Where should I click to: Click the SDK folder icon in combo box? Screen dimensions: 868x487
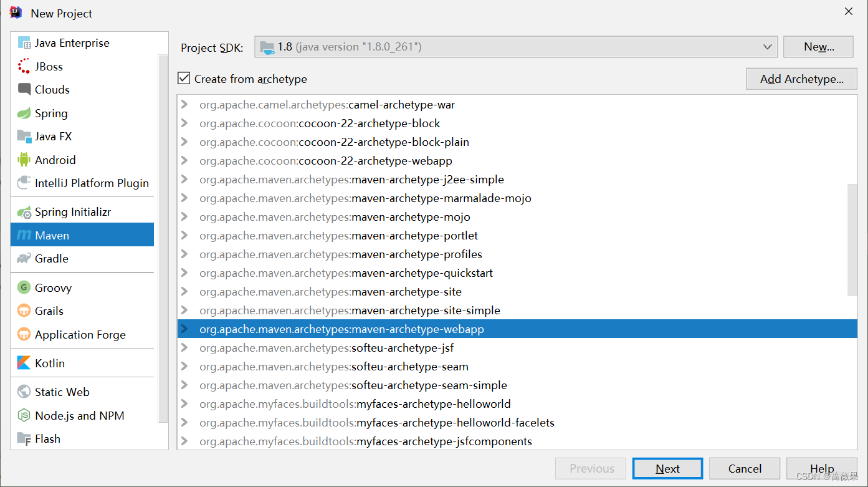[x=267, y=47]
